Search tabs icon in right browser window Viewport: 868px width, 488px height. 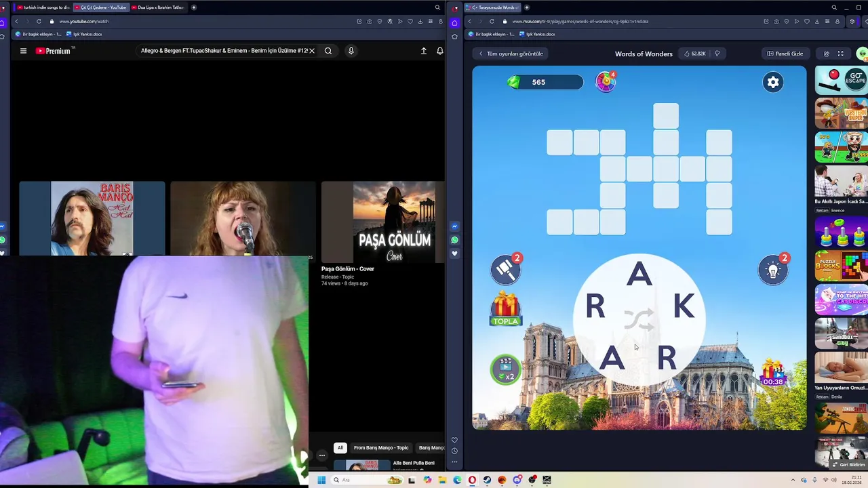pyautogui.click(x=834, y=7)
